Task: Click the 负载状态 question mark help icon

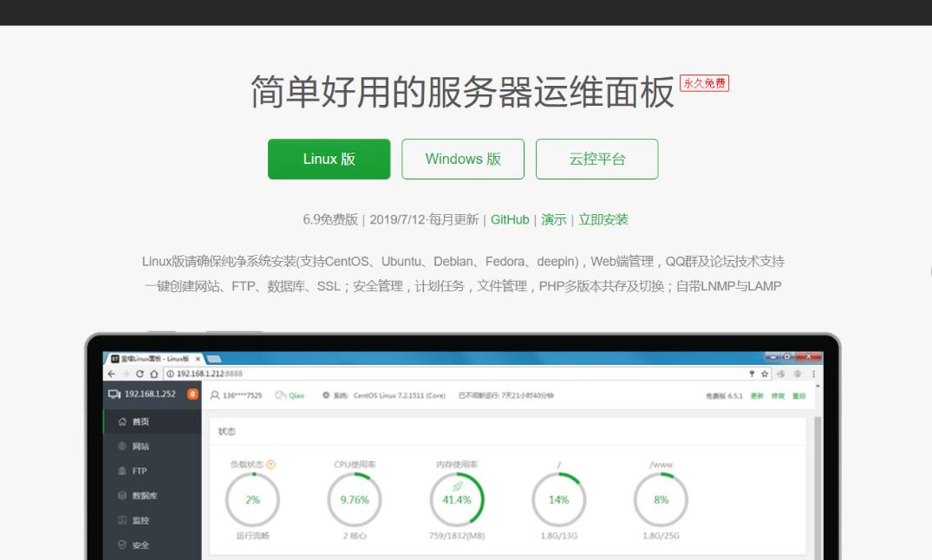Action: [271, 465]
